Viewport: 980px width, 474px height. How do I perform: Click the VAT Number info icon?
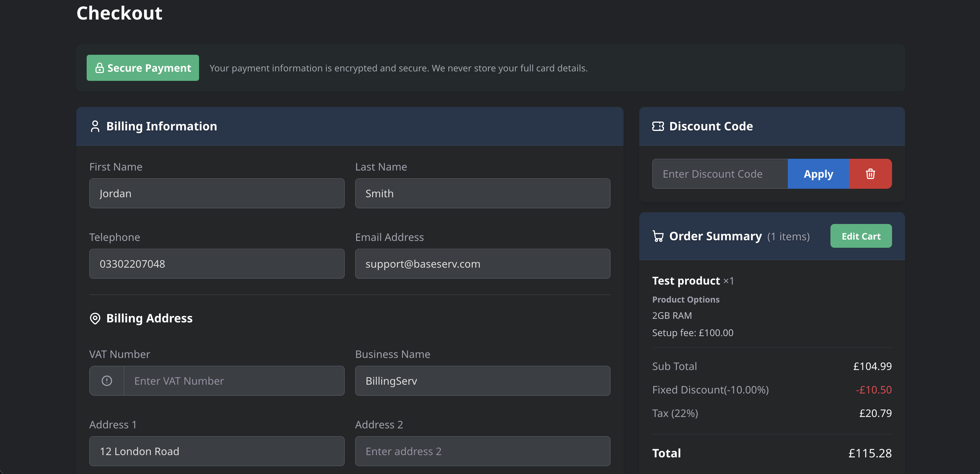(x=107, y=381)
